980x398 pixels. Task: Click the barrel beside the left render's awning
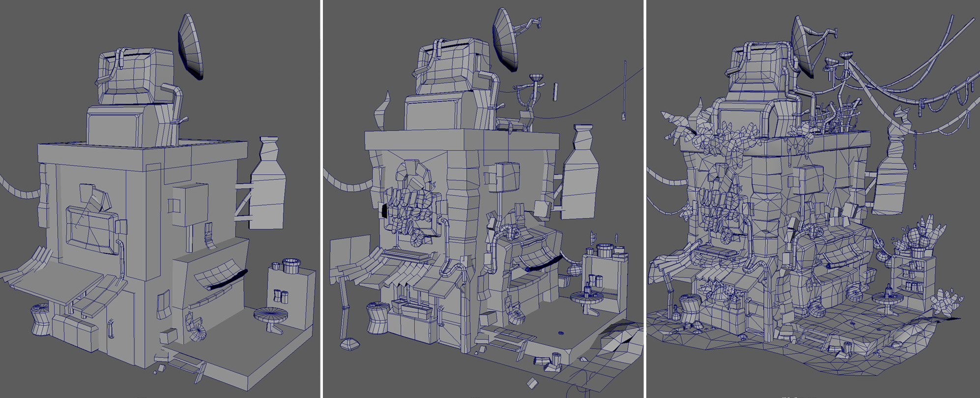pos(40,318)
